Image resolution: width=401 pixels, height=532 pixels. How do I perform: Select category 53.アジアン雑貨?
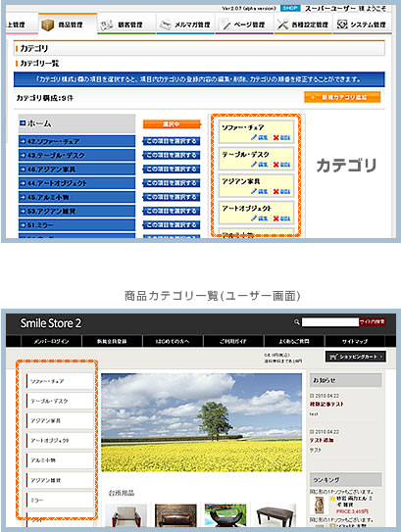[x=76, y=211]
